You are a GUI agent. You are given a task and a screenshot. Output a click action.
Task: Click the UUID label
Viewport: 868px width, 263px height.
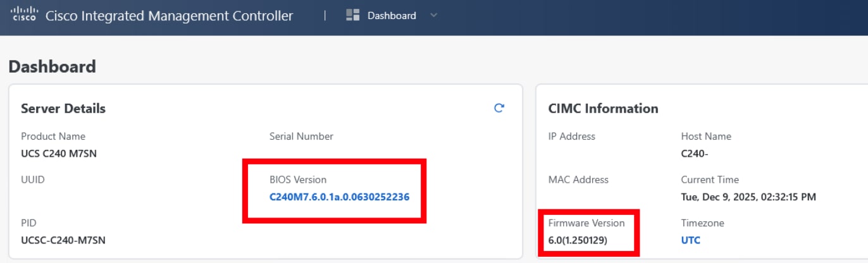click(33, 180)
